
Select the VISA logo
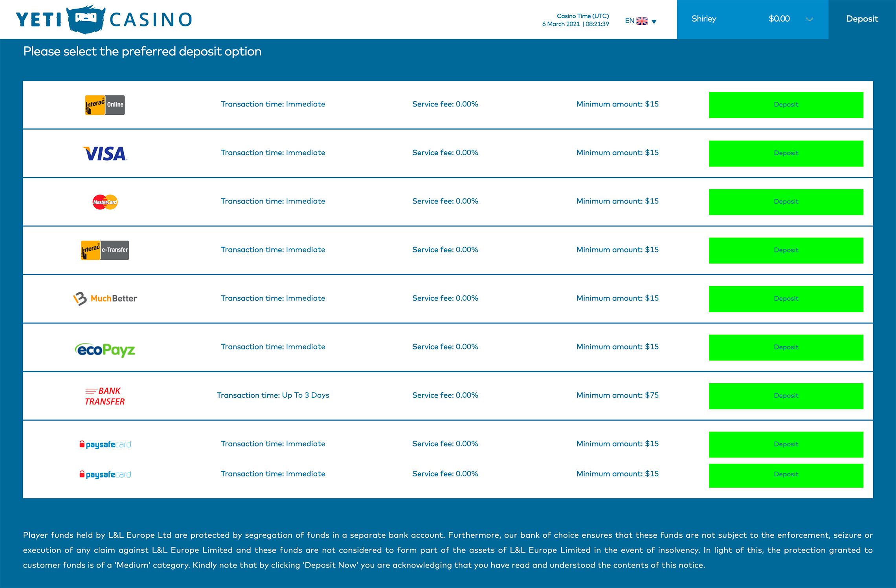pos(105,153)
